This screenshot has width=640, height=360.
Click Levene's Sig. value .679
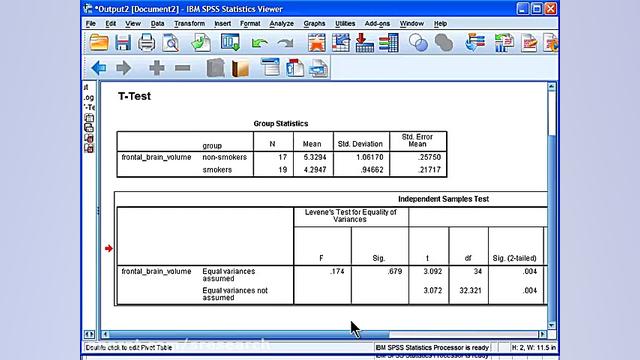[395, 271]
